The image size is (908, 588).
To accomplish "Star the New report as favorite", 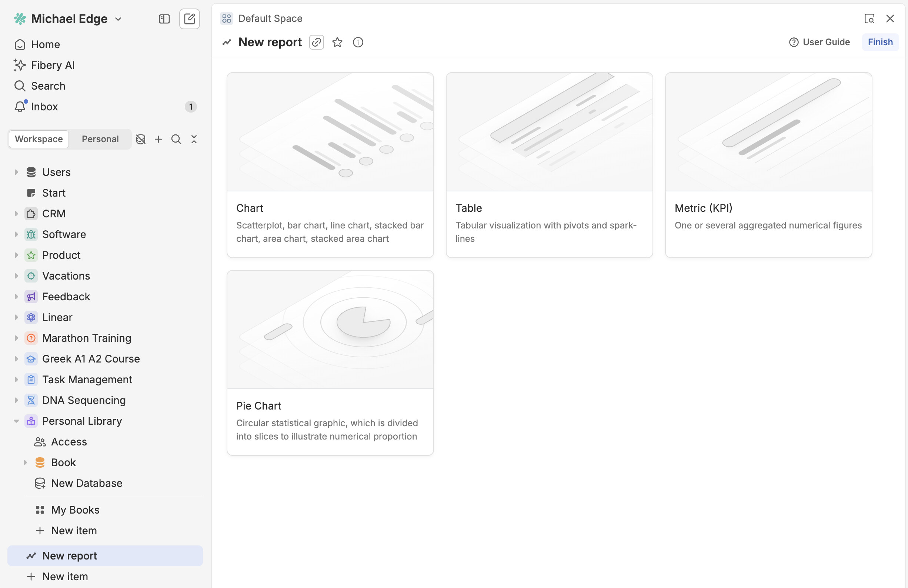I will (x=337, y=42).
